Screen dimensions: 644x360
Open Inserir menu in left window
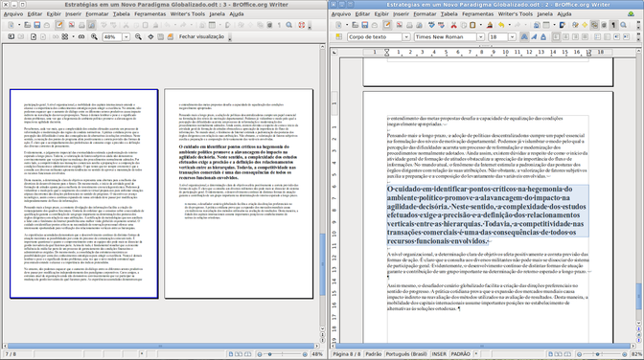pos(73,13)
